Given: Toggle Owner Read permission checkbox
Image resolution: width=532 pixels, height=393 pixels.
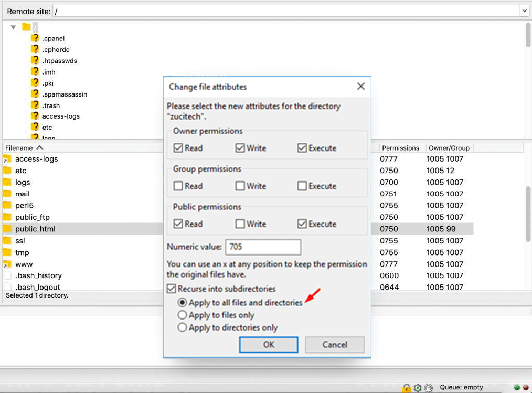Looking at the screenshot, I should [x=178, y=148].
